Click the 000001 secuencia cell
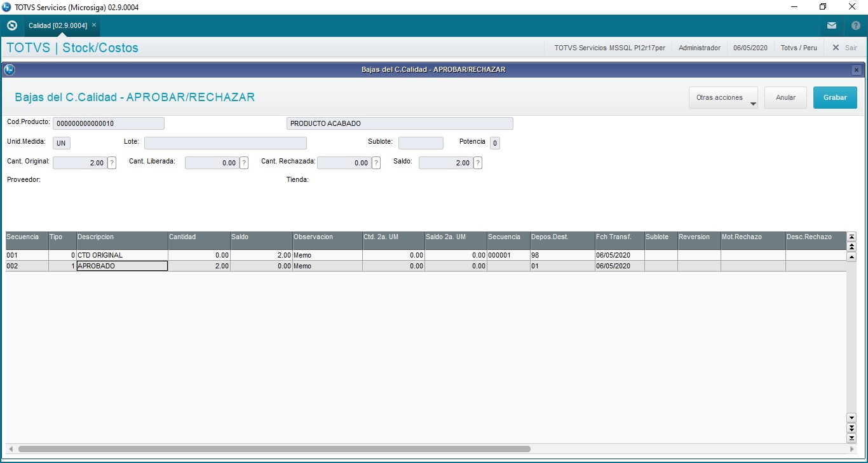 508,255
